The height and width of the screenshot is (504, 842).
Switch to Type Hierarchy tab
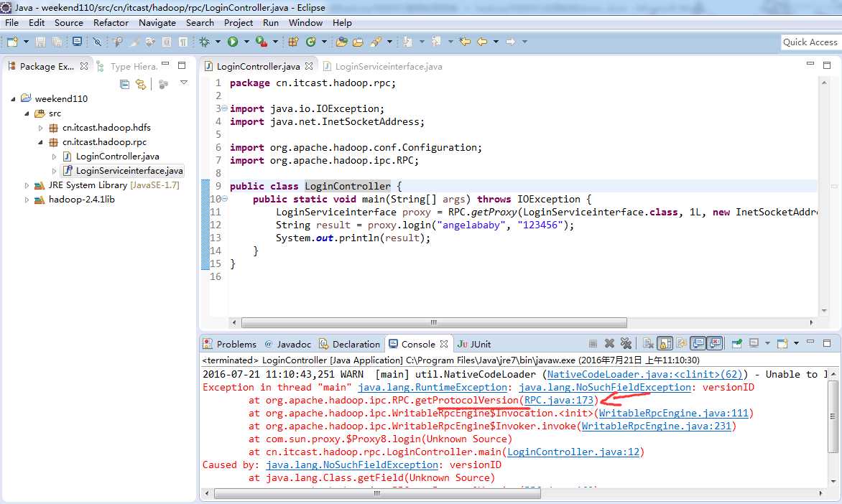tap(127, 67)
